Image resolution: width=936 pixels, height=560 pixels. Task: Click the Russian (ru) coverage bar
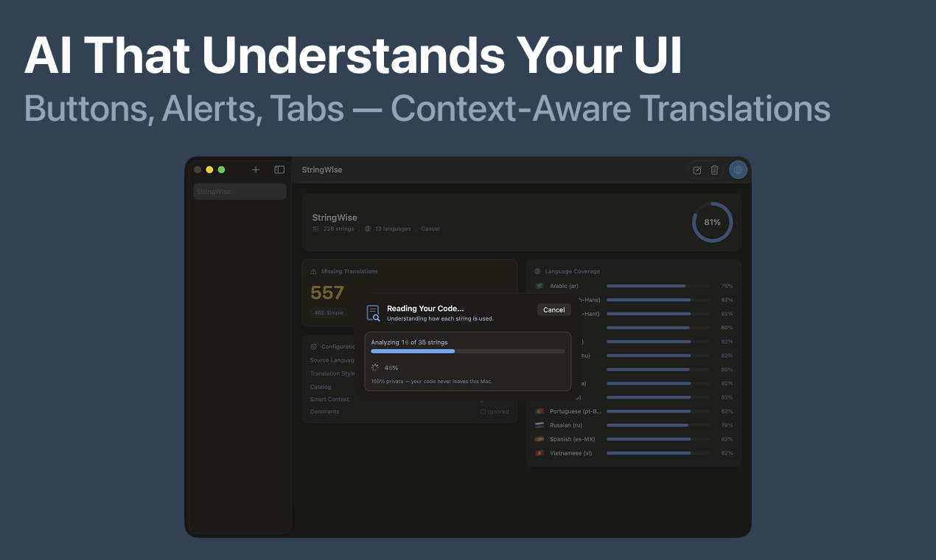point(658,425)
